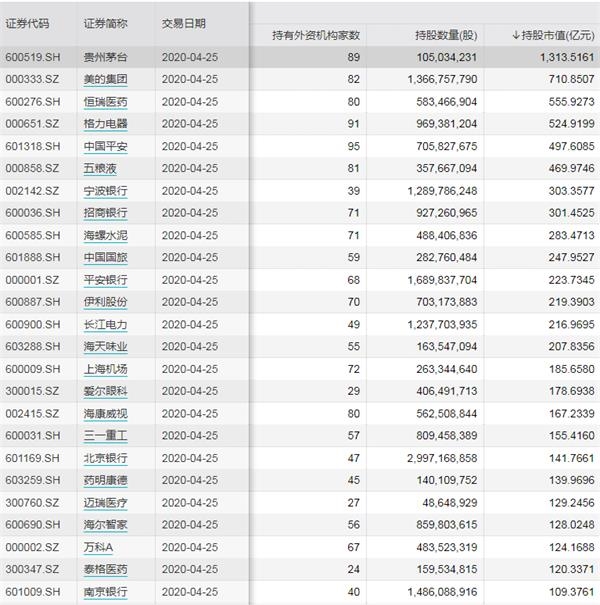Select shares cell 48,648,929
This screenshot has height=605, width=600.
(450, 503)
